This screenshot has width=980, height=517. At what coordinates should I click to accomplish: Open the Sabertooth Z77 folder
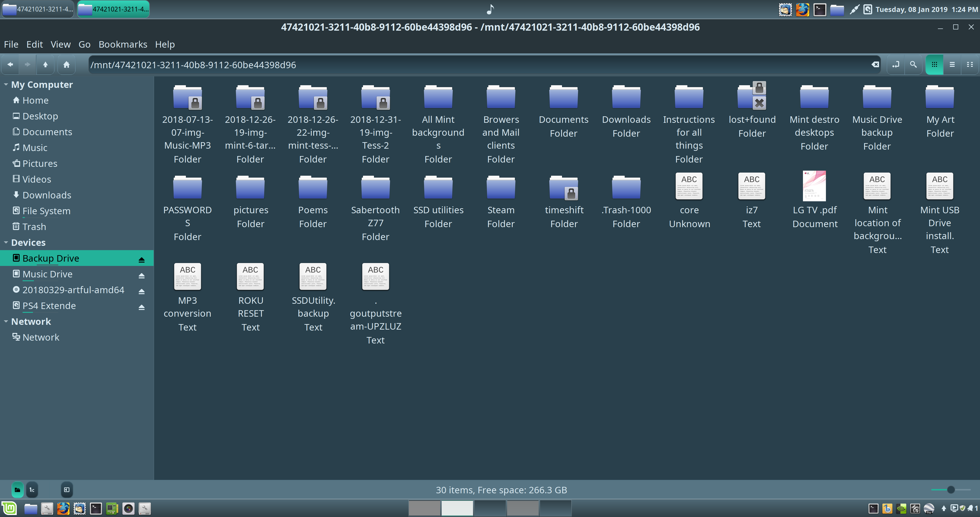tap(375, 187)
